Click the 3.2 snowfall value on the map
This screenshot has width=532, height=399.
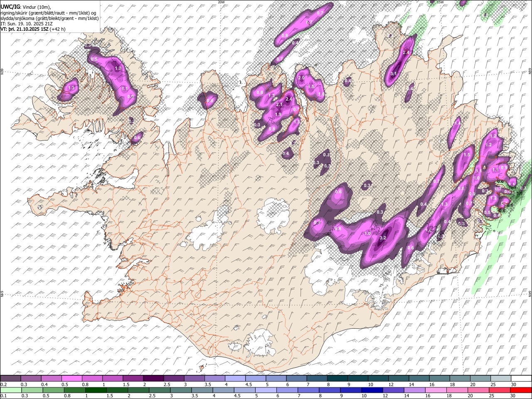pyautogui.click(x=383, y=238)
